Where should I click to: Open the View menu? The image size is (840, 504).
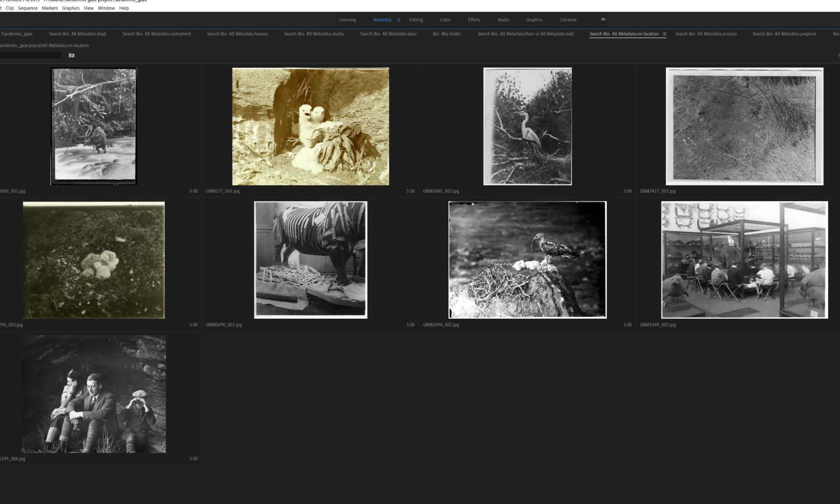click(89, 8)
